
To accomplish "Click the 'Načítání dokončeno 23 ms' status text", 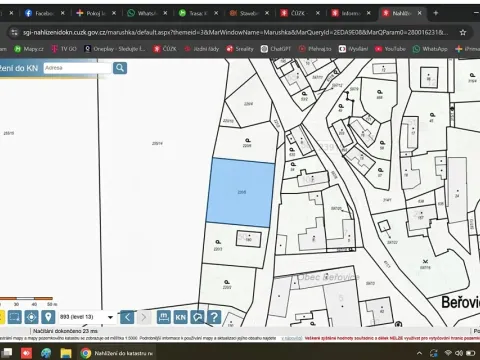I will coord(65,331).
